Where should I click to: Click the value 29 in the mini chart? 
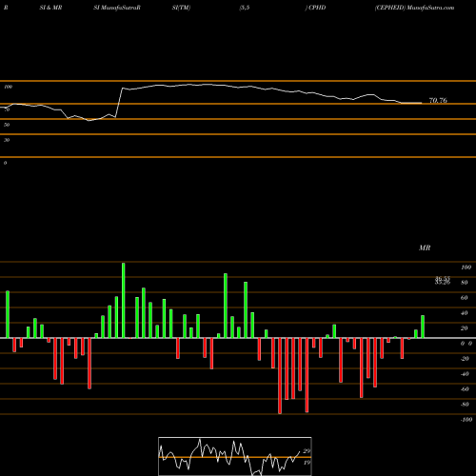(x=307, y=451)
